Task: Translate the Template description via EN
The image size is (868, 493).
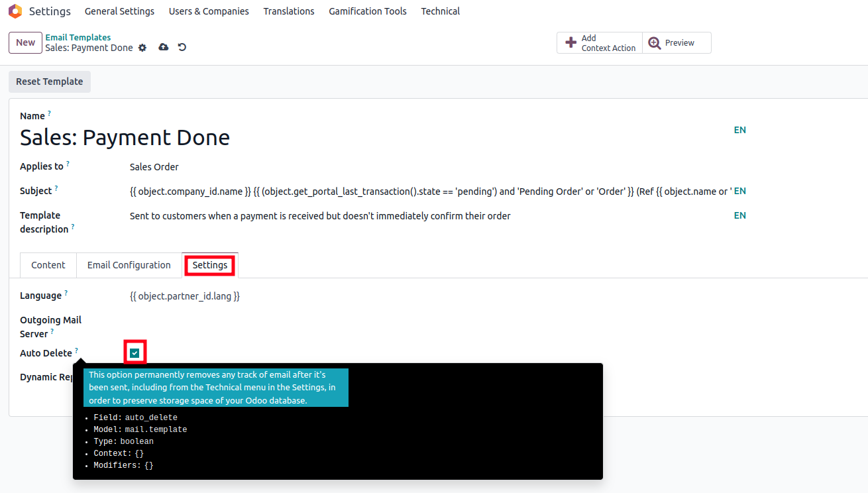Action: click(x=740, y=215)
